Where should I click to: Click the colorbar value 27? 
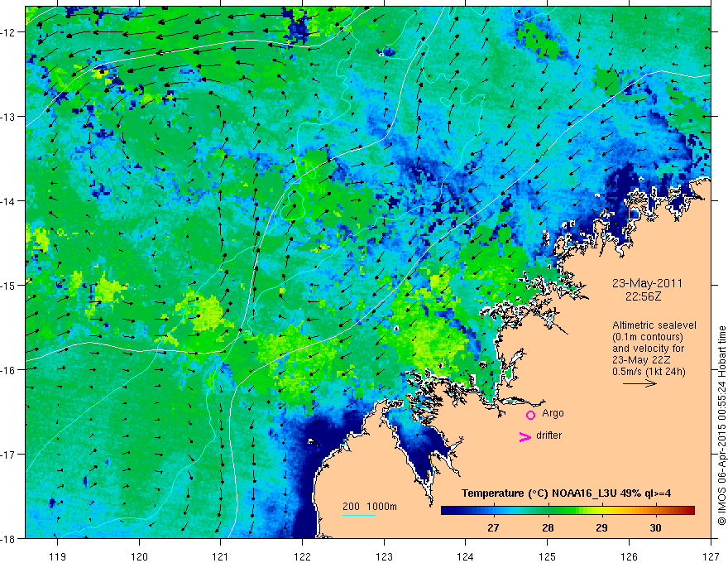pyautogui.click(x=493, y=527)
